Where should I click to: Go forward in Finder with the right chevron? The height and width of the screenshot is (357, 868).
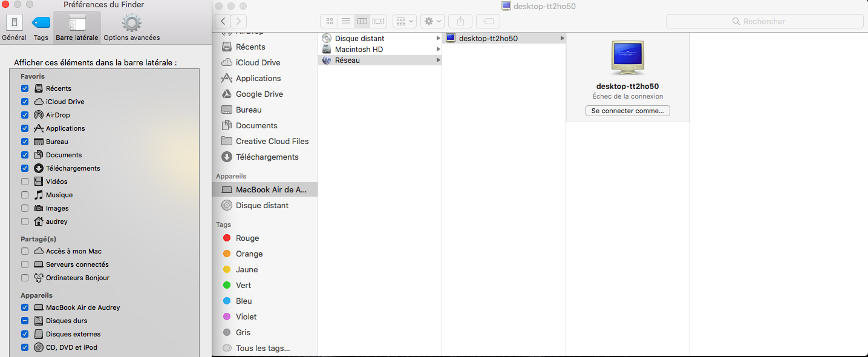239,21
